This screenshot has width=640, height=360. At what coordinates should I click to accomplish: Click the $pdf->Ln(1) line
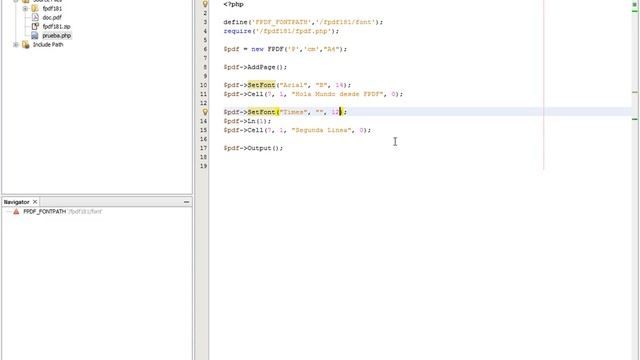pos(247,121)
